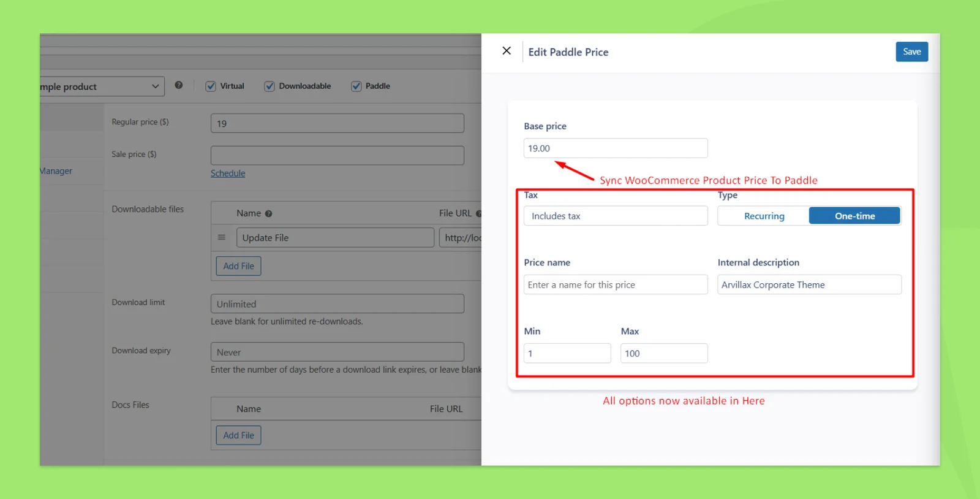The width and height of the screenshot is (980, 499).
Task: Click the Internal description field
Action: [809, 284]
